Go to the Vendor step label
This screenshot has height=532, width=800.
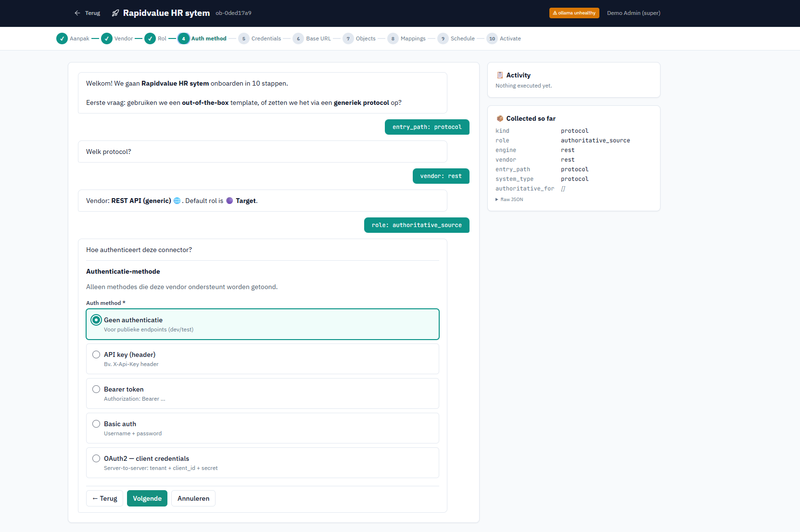click(124, 38)
